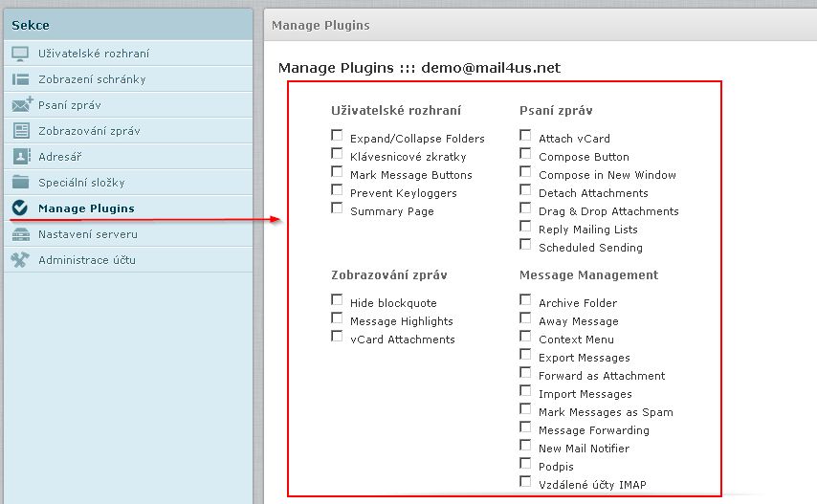Check the Context Menu plugin
Image resolution: width=817 pixels, height=504 pixels.
[526, 337]
